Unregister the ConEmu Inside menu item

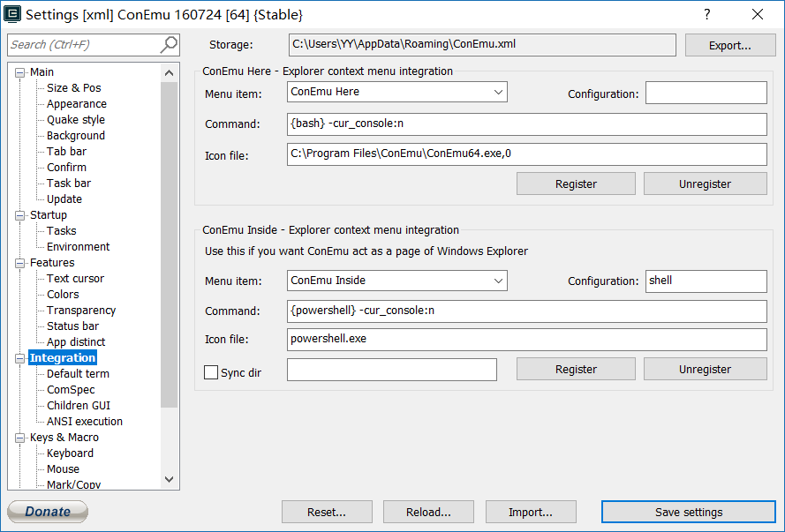[705, 369]
